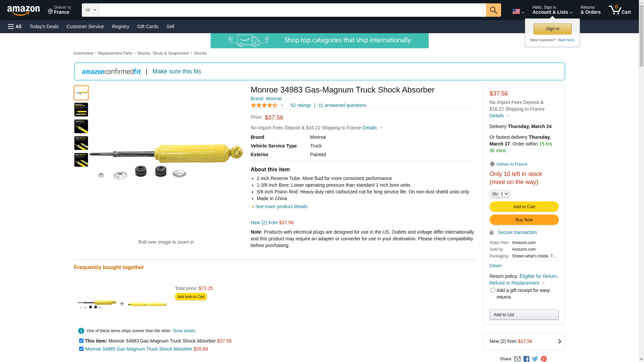Uncheck the Monroe 34983 'This item' checkbox
Screen dimensions: 644x362
81,341
